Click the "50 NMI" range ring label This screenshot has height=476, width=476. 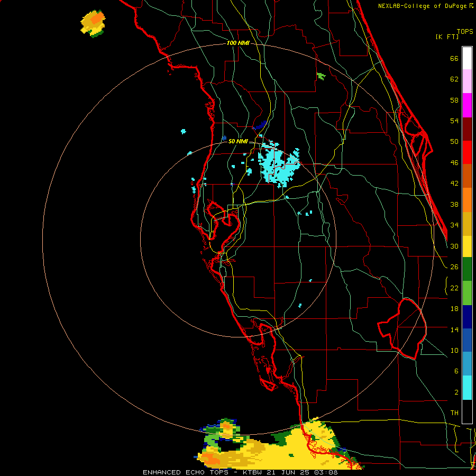tap(238, 141)
